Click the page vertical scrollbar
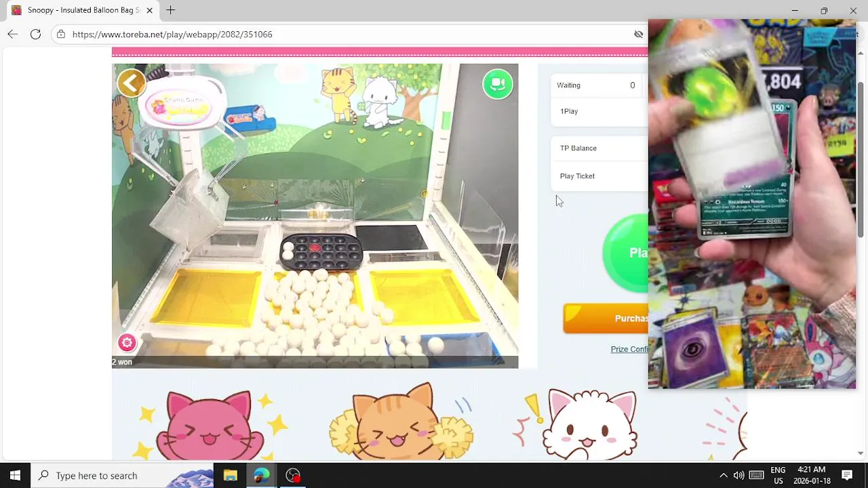Viewport: 868px width, 488px height. [x=861, y=159]
